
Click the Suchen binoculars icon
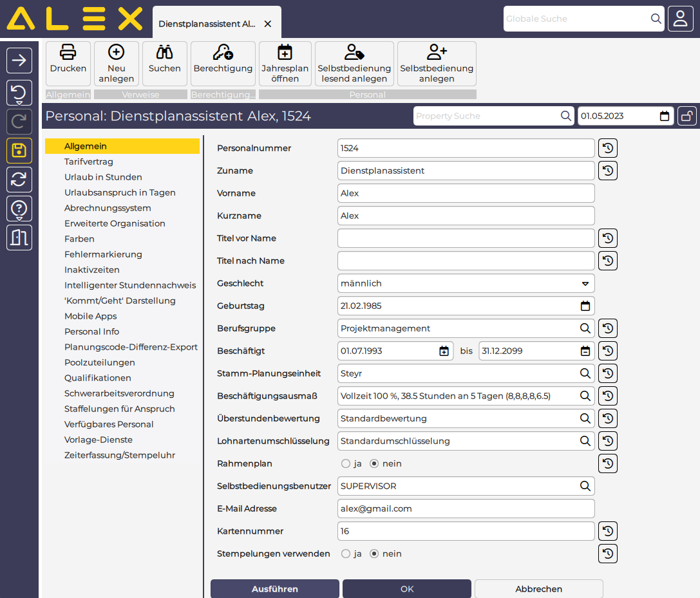click(165, 53)
